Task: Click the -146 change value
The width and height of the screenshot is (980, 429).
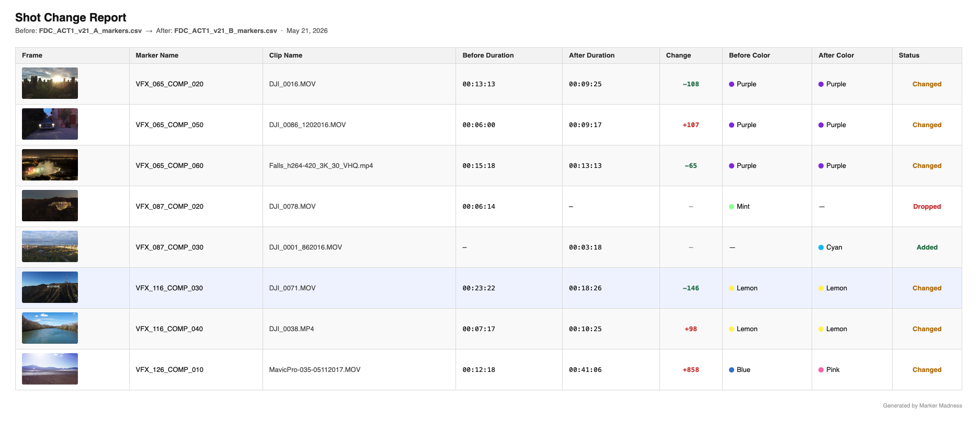Action: coord(691,288)
